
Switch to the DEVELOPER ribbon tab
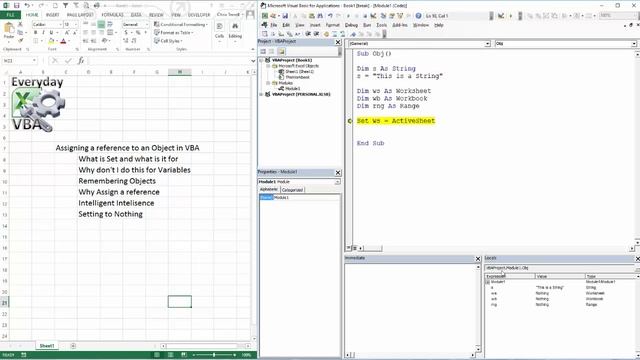pos(199,15)
